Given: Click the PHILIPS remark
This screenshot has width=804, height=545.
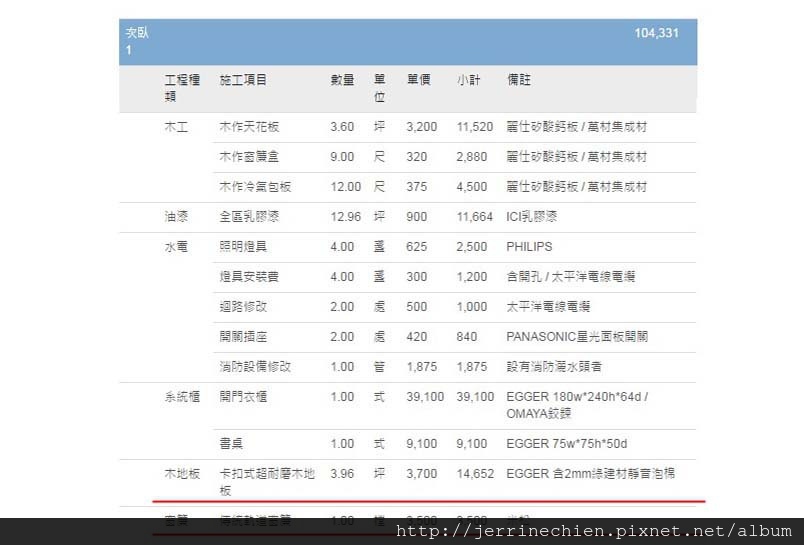Looking at the screenshot, I should 529,247.
